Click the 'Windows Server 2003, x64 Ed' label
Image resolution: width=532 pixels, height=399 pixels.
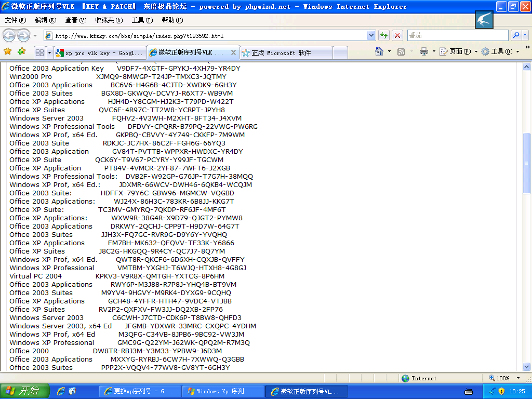60,326
